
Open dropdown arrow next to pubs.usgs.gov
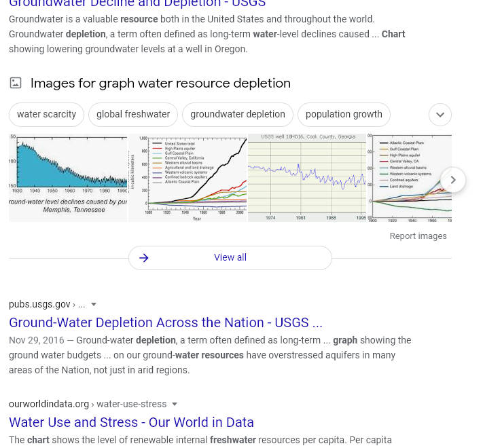[94, 305]
